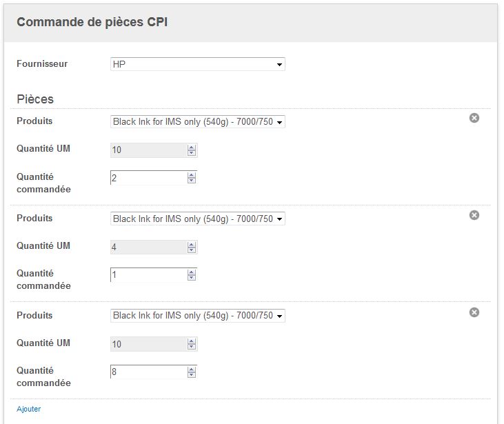The height and width of the screenshot is (424, 504).
Task: Open the third Produits dropdown
Action: [198, 316]
